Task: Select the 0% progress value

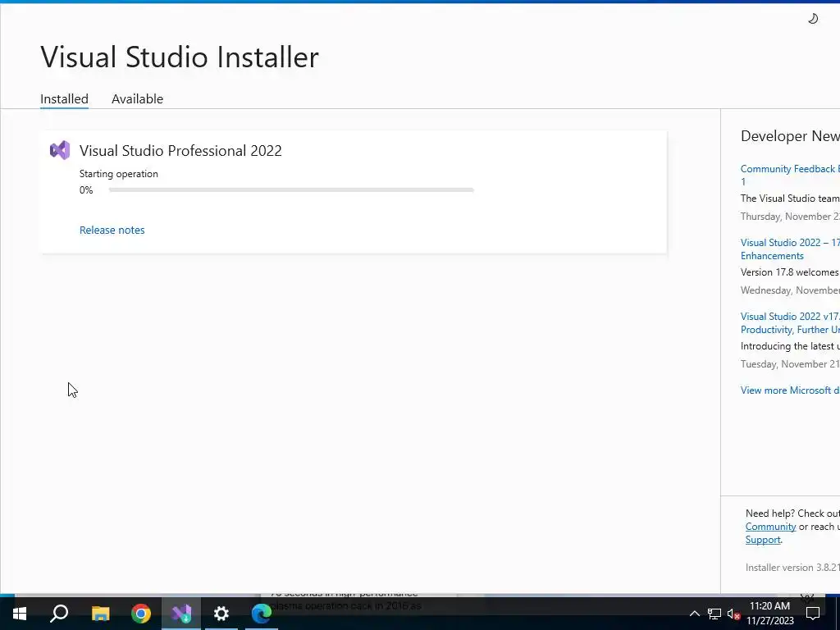Action: coord(85,190)
